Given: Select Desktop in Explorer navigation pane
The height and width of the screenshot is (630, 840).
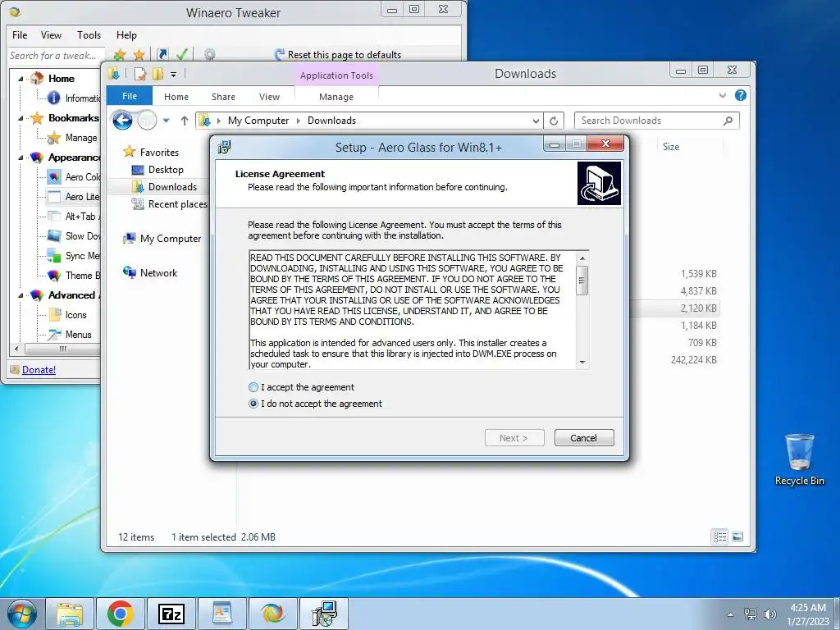Looking at the screenshot, I should [x=166, y=170].
